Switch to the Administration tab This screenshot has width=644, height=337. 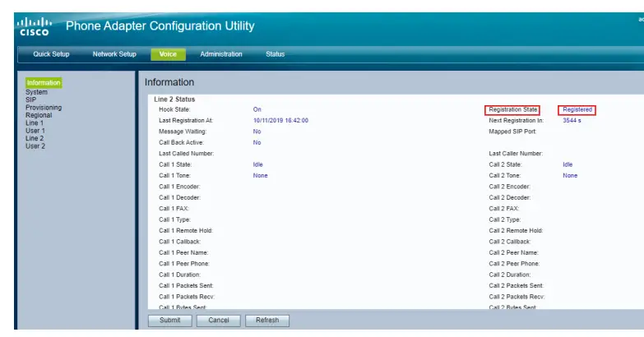click(221, 54)
